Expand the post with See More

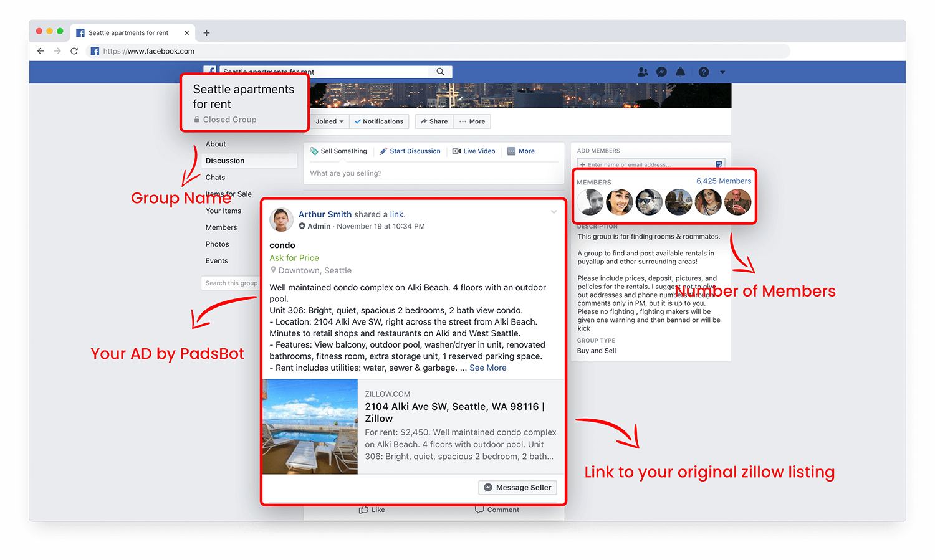(x=487, y=368)
